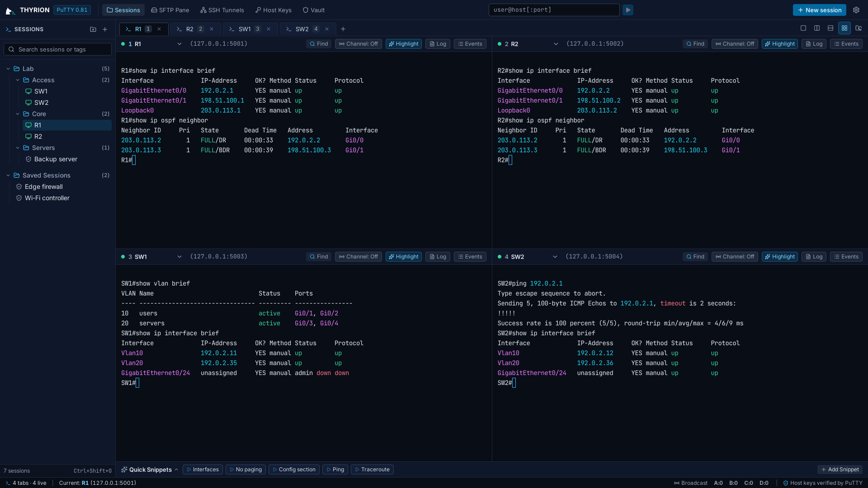868x488 pixels.
Task: Close the R2 tab with its X
Action: pos(212,29)
